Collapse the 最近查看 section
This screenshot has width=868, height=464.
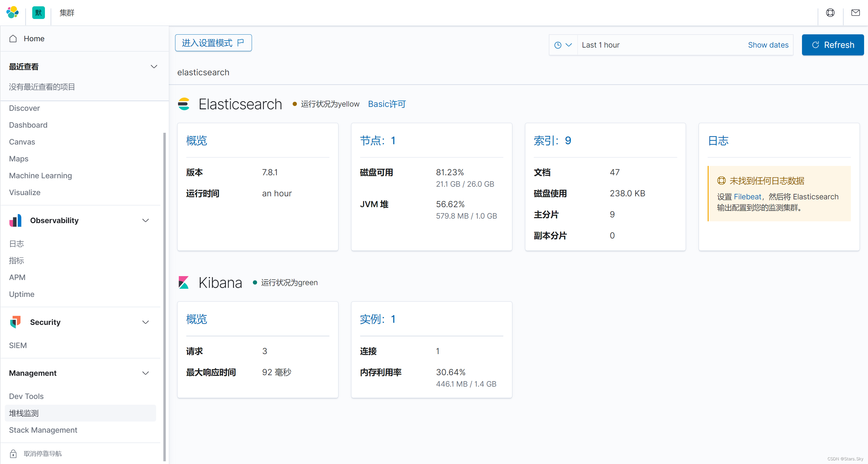click(x=154, y=67)
